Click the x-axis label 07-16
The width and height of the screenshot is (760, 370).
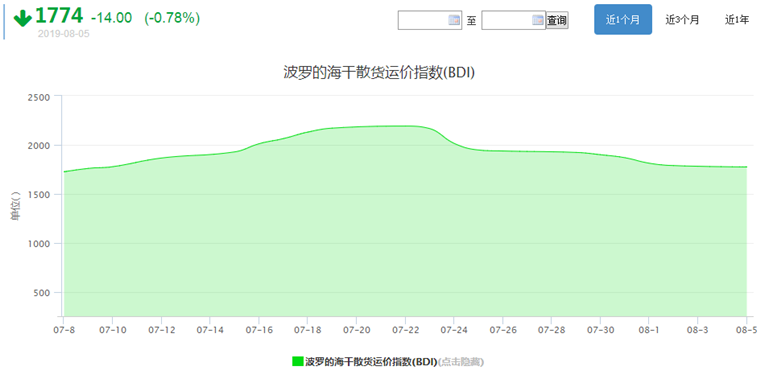click(259, 330)
